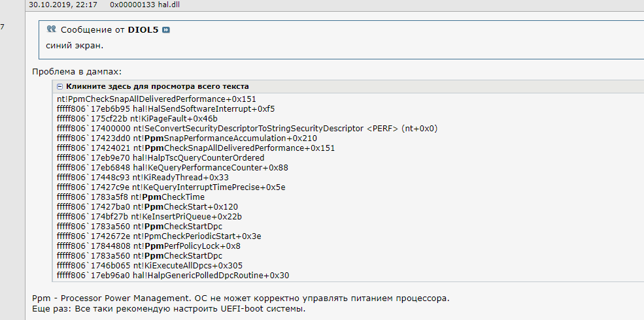This screenshot has width=644, height=320.
Task: Click the view-post arrow icon beside DIOL5
Action: click(x=166, y=31)
